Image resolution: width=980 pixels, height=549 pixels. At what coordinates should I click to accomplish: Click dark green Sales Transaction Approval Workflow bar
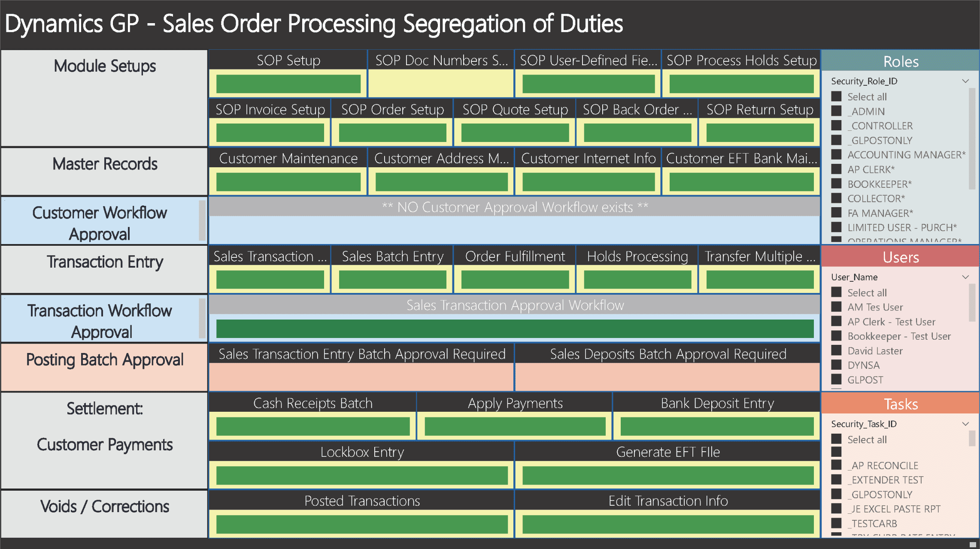point(515,329)
